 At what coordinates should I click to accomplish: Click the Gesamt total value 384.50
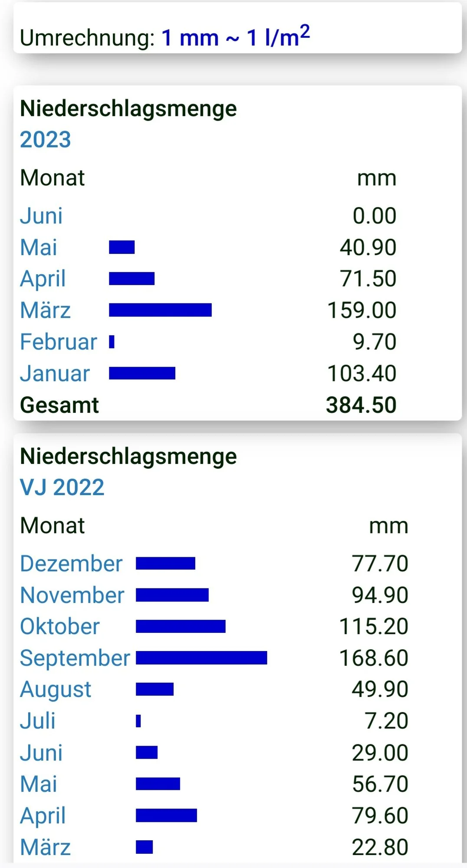pos(361,405)
